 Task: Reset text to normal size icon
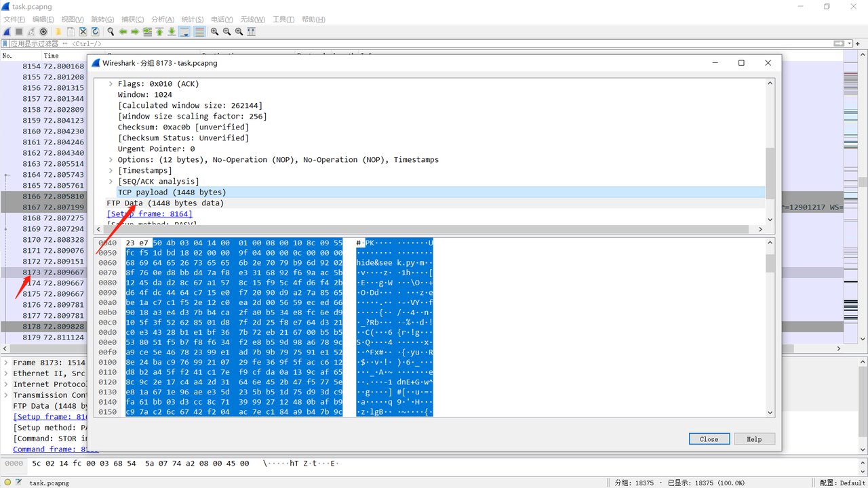[239, 32]
